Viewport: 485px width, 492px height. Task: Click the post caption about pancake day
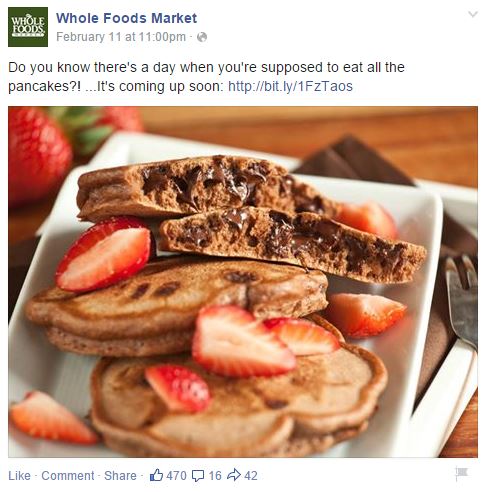tap(206, 77)
